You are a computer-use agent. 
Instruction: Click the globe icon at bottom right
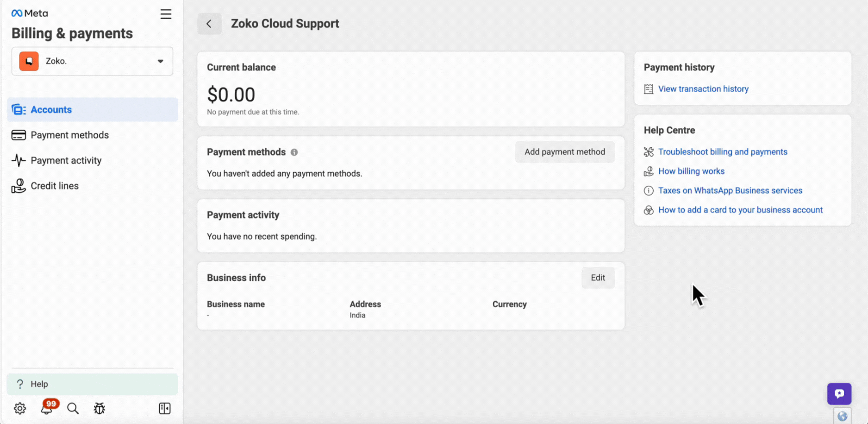tap(843, 416)
